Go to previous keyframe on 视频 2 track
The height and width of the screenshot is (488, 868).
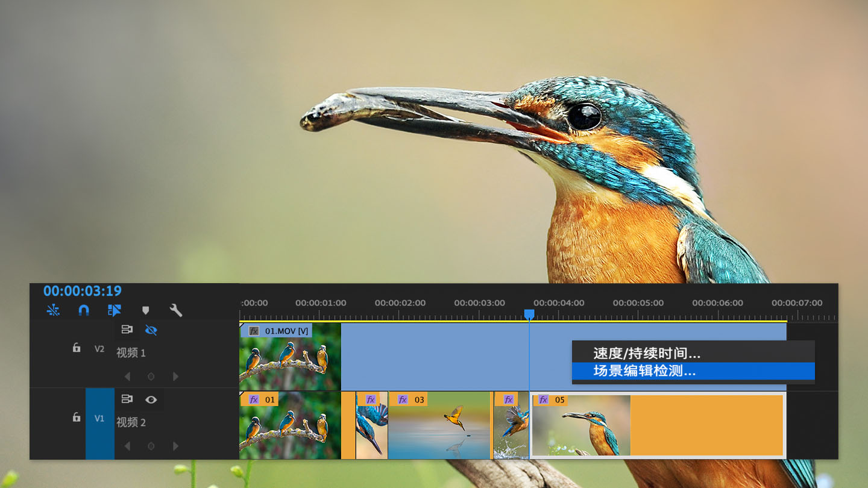[x=127, y=446]
